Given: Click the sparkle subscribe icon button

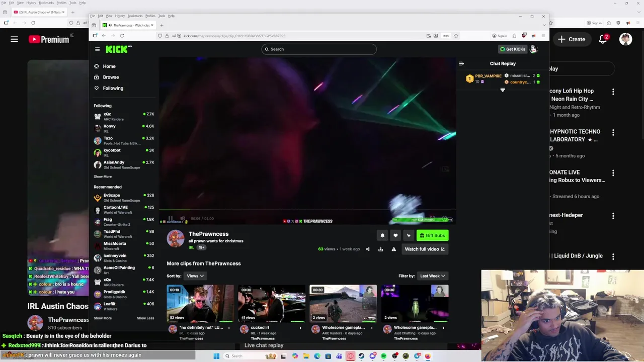Looking at the screenshot, I should click(409, 235).
